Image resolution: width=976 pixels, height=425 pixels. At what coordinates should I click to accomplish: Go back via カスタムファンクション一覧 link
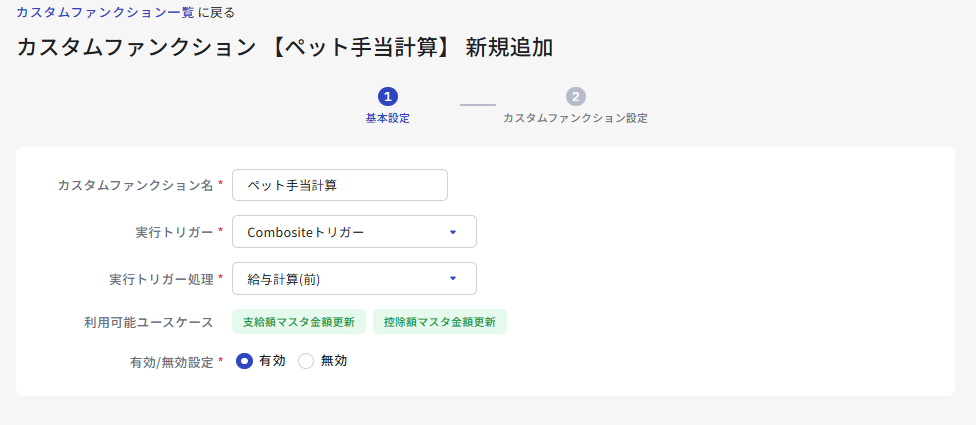tap(105, 12)
